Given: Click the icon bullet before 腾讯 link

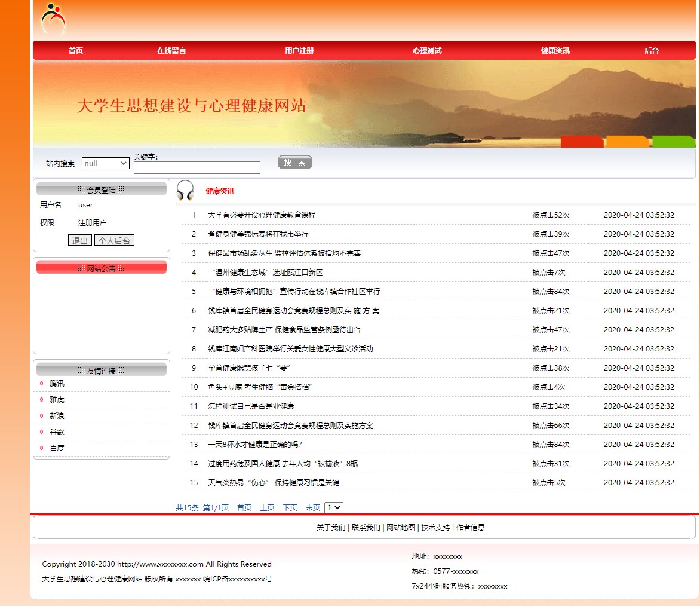Looking at the screenshot, I should (41, 383).
